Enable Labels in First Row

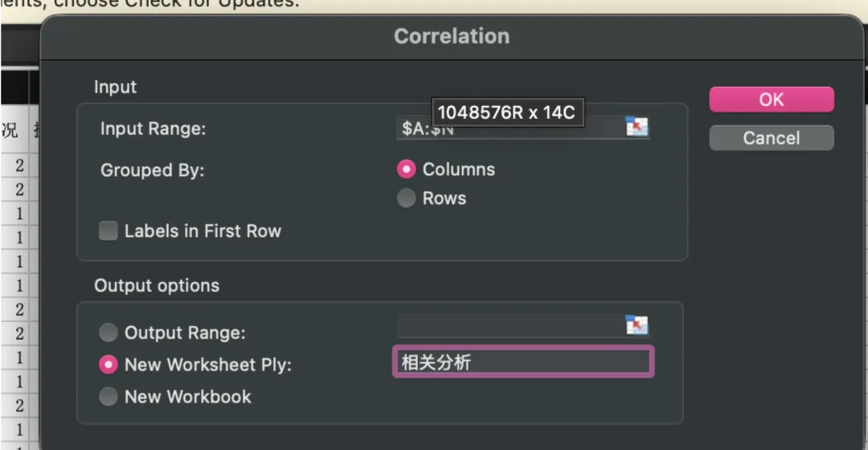click(x=108, y=231)
